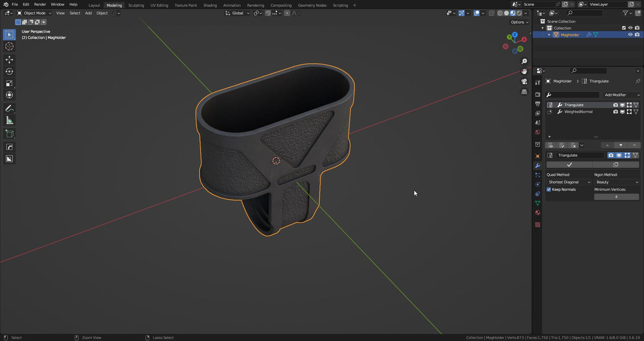Select the Scale tool
644x341 pixels.
pyautogui.click(x=9, y=83)
